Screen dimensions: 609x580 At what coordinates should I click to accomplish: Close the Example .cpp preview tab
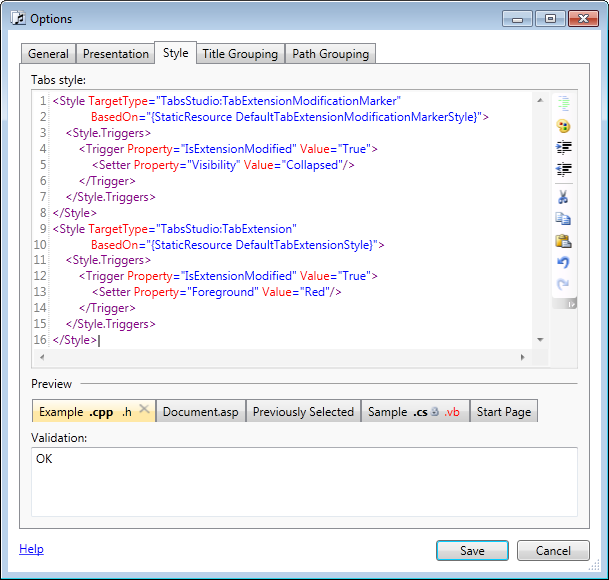click(144, 410)
